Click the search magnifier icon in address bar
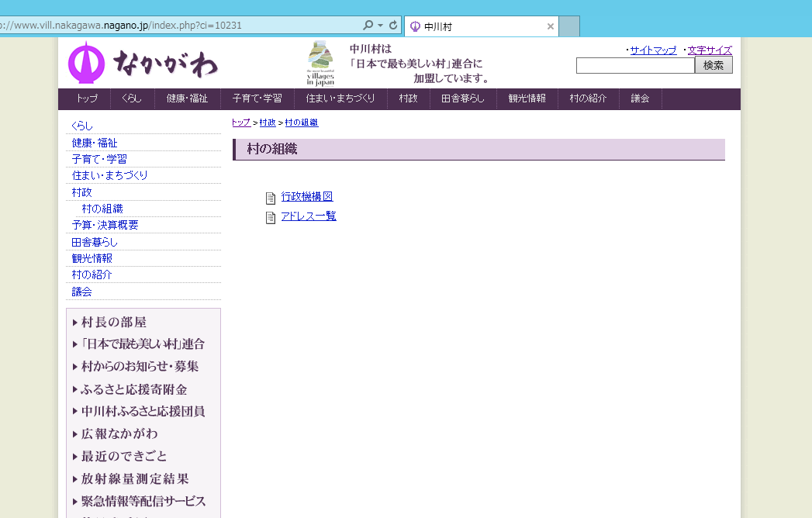 coord(368,26)
